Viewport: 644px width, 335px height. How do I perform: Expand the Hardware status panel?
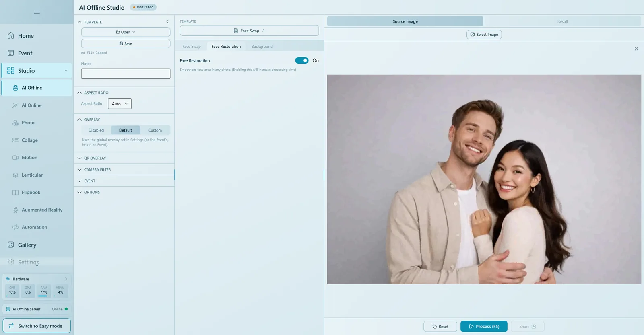[66, 279]
